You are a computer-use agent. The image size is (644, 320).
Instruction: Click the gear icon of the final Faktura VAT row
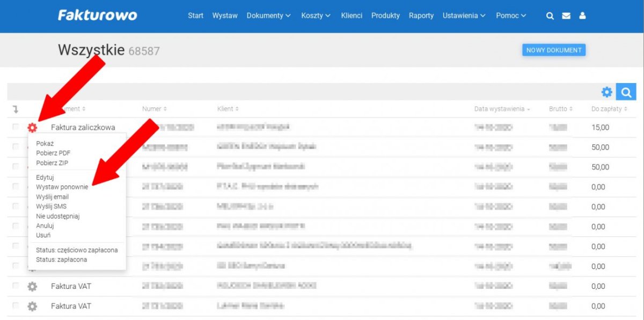(32, 306)
